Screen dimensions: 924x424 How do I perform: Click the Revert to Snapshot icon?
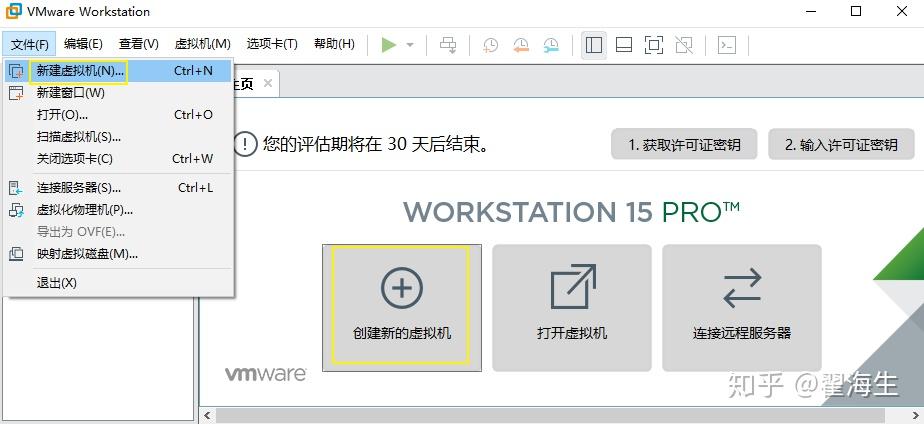[x=520, y=45]
